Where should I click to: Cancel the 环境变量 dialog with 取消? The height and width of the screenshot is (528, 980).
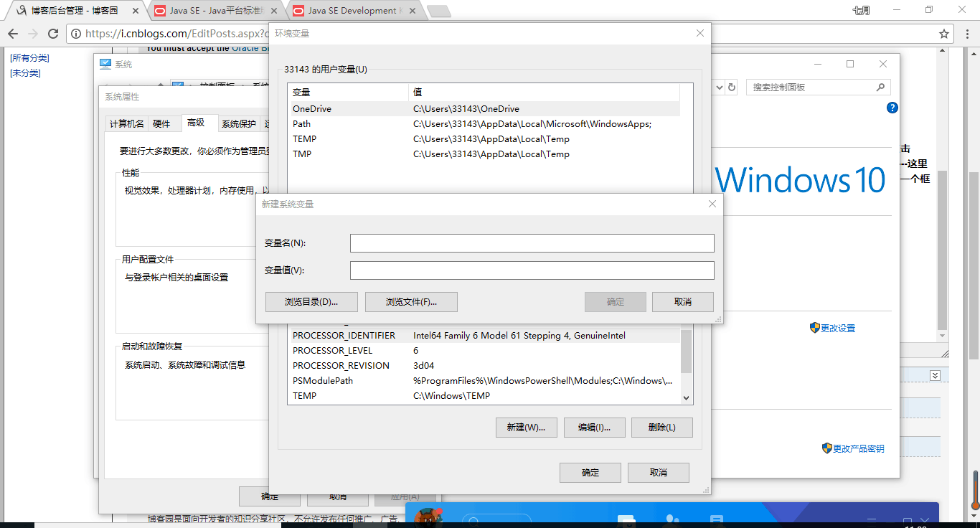click(x=659, y=473)
